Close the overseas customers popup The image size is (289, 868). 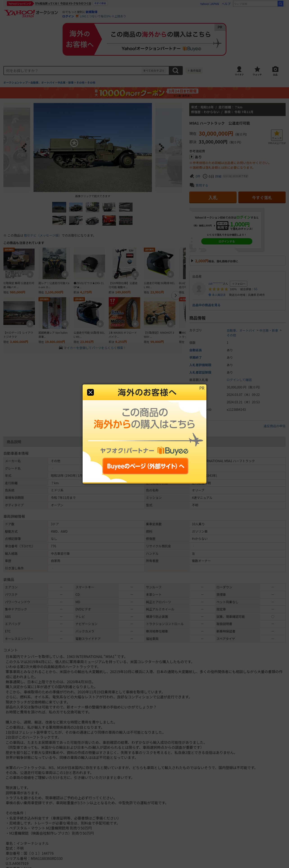(90, 392)
